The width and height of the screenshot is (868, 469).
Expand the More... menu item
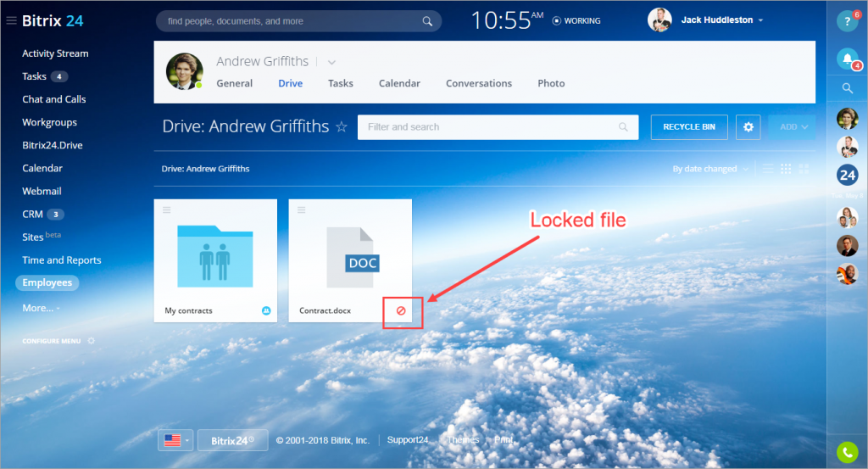[x=41, y=308]
